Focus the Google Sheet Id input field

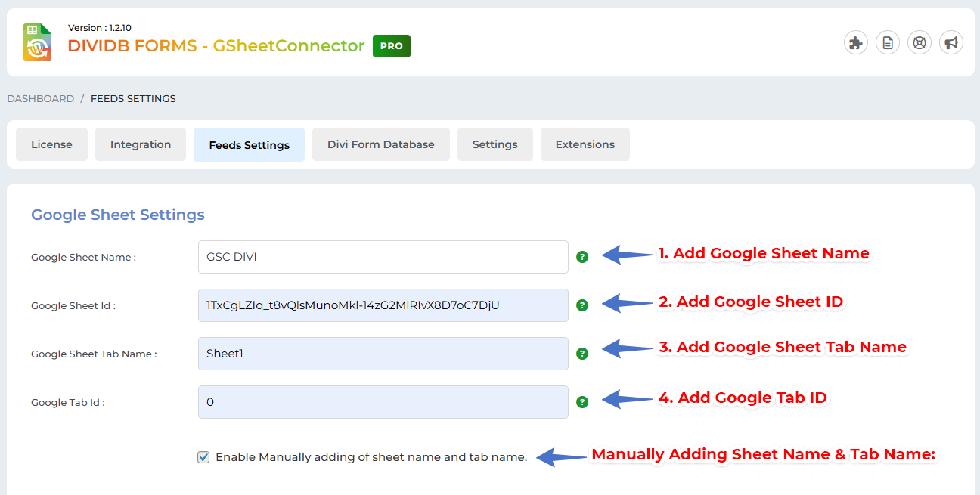pos(383,305)
